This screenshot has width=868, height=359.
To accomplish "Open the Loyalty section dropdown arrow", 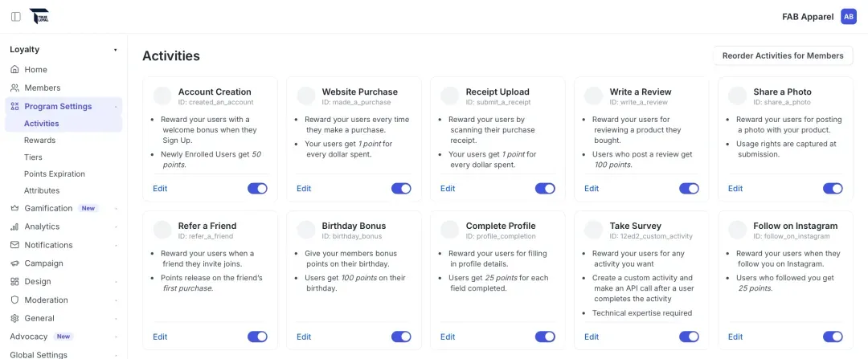I will [x=116, y=50].
